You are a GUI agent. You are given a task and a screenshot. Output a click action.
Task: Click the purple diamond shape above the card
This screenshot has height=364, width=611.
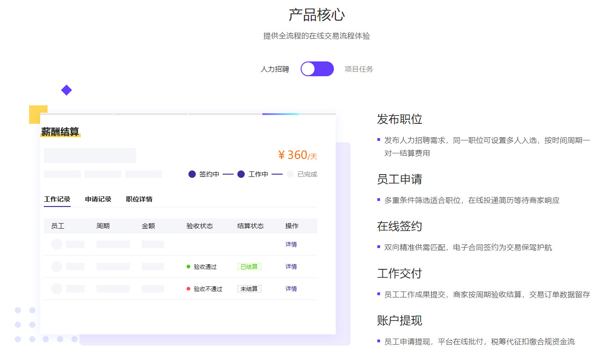point(67,90)
